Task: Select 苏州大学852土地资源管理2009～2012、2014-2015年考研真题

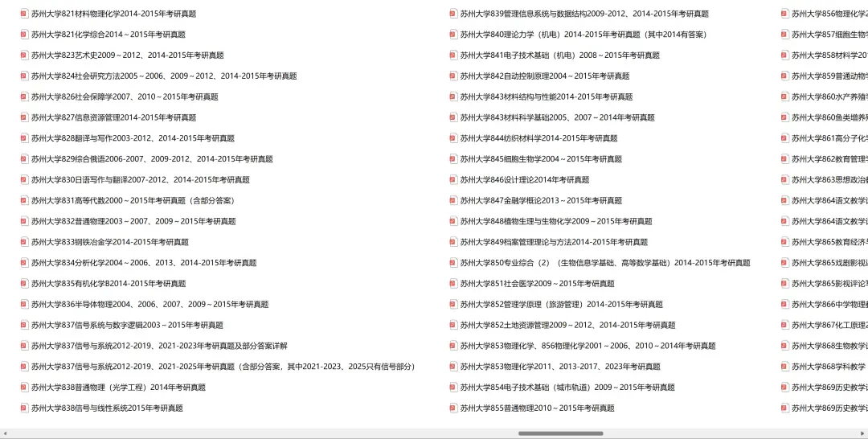Action: point(568,325)
